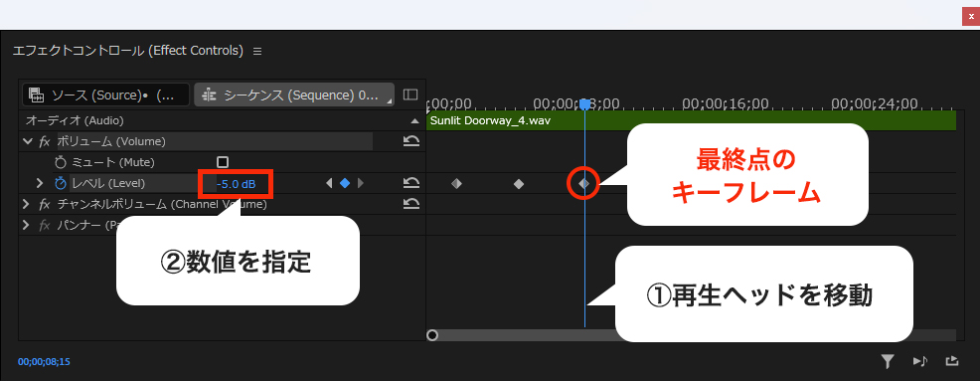Add or remove keyframe for Level

coord(344,183)
